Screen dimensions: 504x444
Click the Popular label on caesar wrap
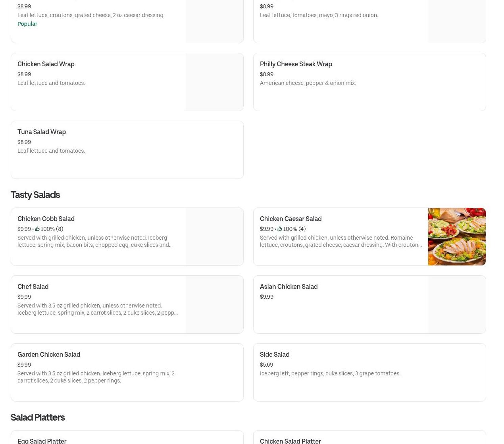(x=27, y=24)
